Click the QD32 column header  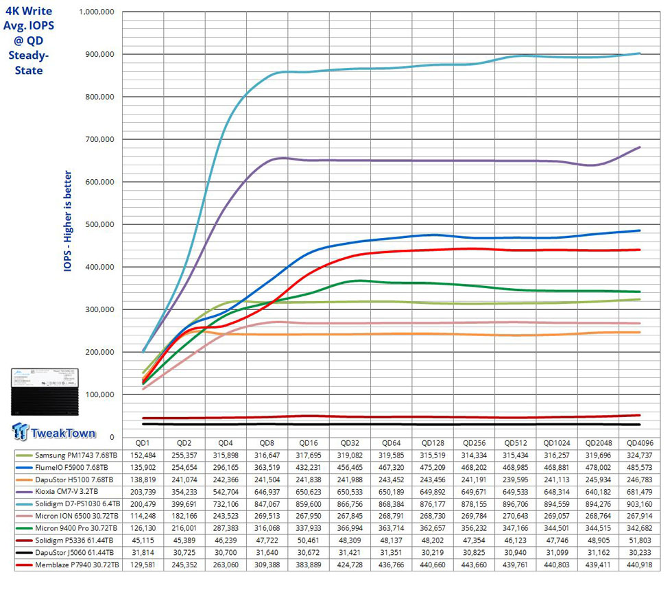[350, 443]
